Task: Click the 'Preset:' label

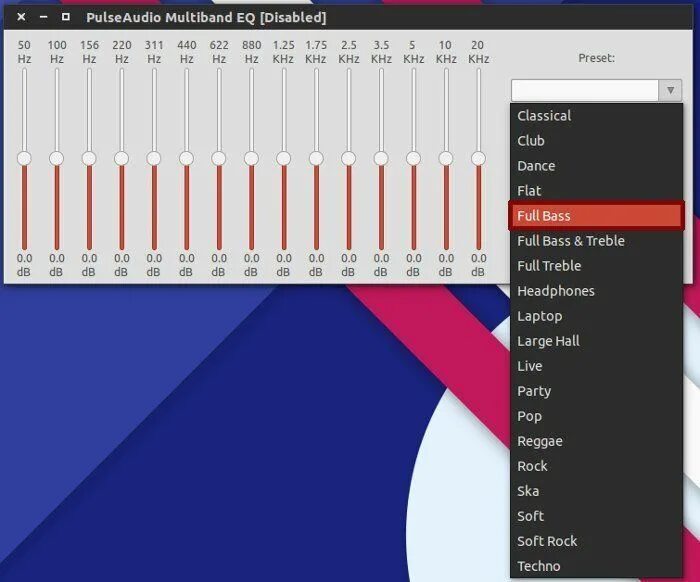Action: (596, 58)
